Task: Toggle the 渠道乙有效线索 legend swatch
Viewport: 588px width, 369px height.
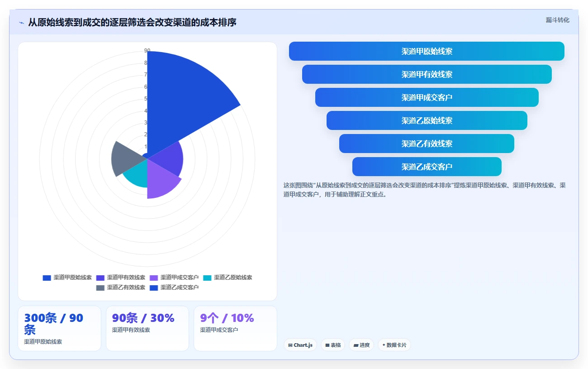Action: pos(100,288)
